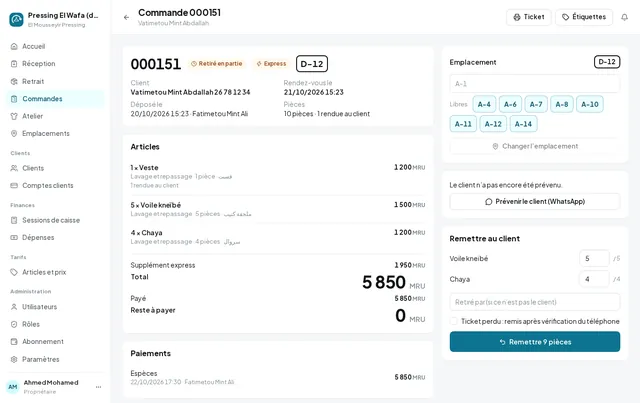Print the Ticket
Screen dimensions: 640x403
529,17
